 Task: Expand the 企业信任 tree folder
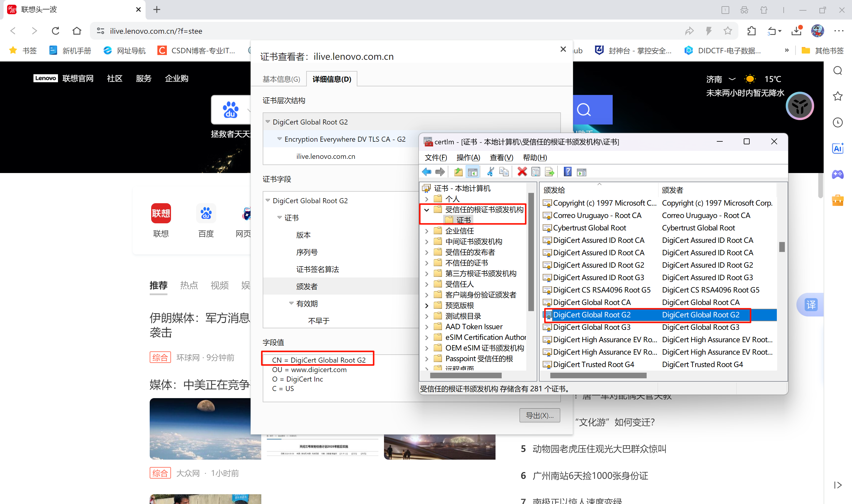click(x=427, y=231)
